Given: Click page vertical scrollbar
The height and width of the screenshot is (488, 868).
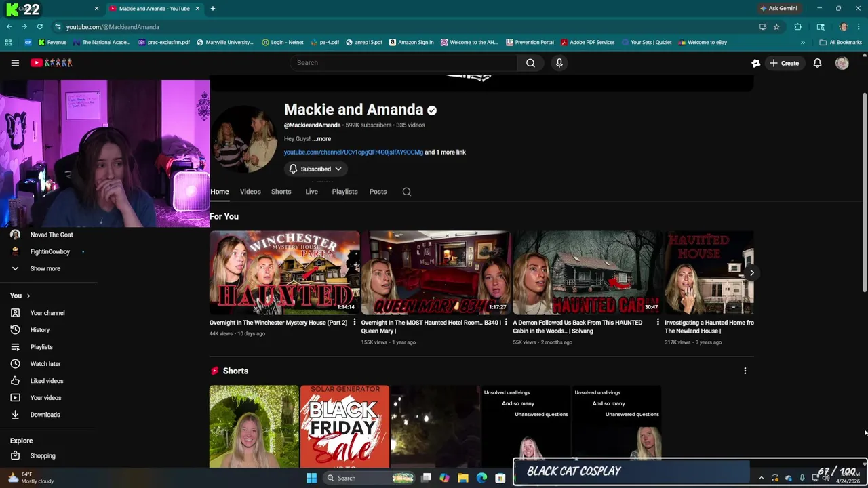Looking at the screenshot, I should point(864,192).
